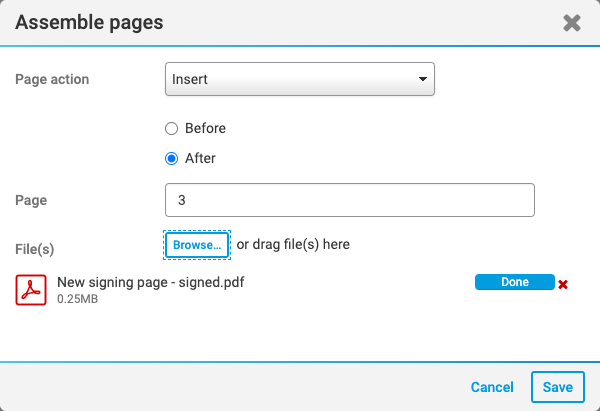This screenshot has width=600, height=411.
Task: Click the 'or drag file(s) here' text
Action: 293,244
